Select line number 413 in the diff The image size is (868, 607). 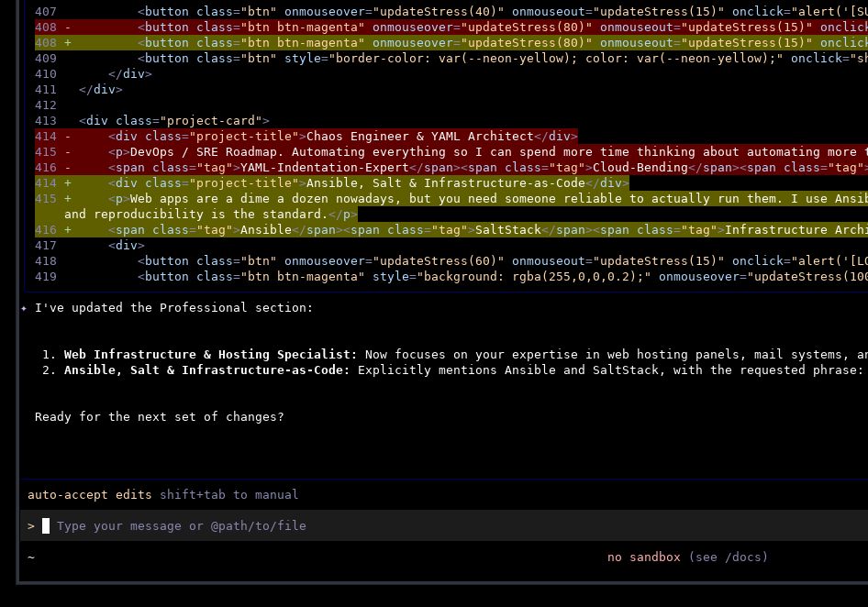[x=45, y=121]
